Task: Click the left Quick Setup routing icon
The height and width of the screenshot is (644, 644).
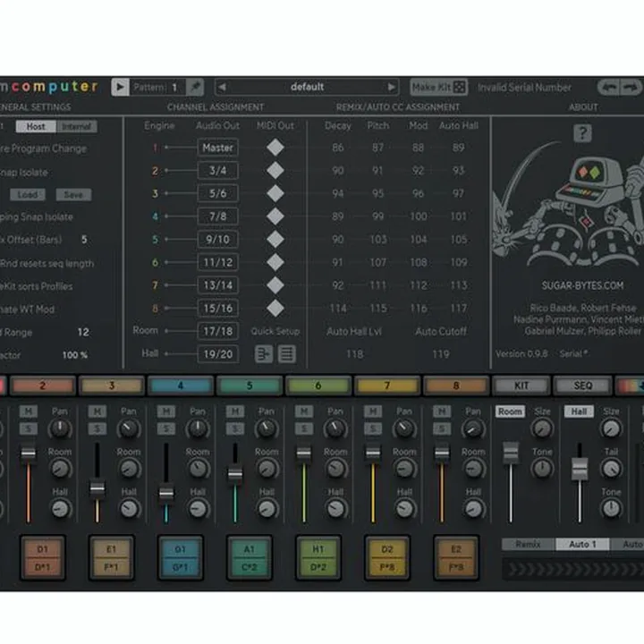Action: coord(264,354)
